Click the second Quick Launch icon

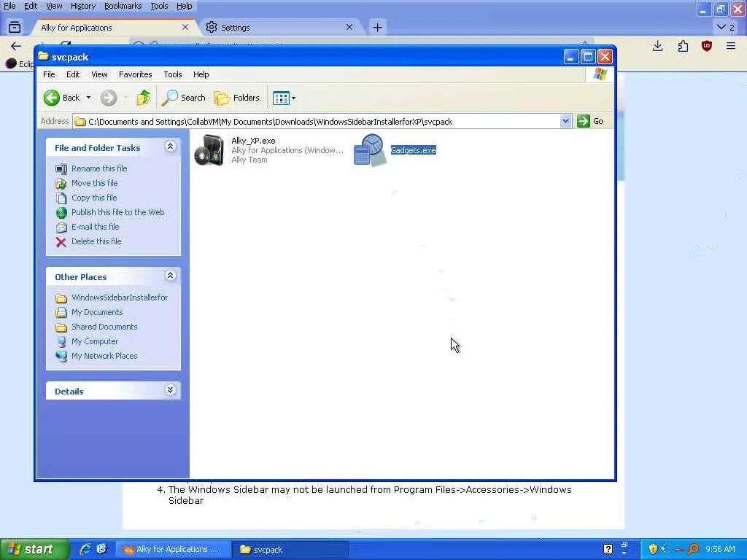[101, 549]
